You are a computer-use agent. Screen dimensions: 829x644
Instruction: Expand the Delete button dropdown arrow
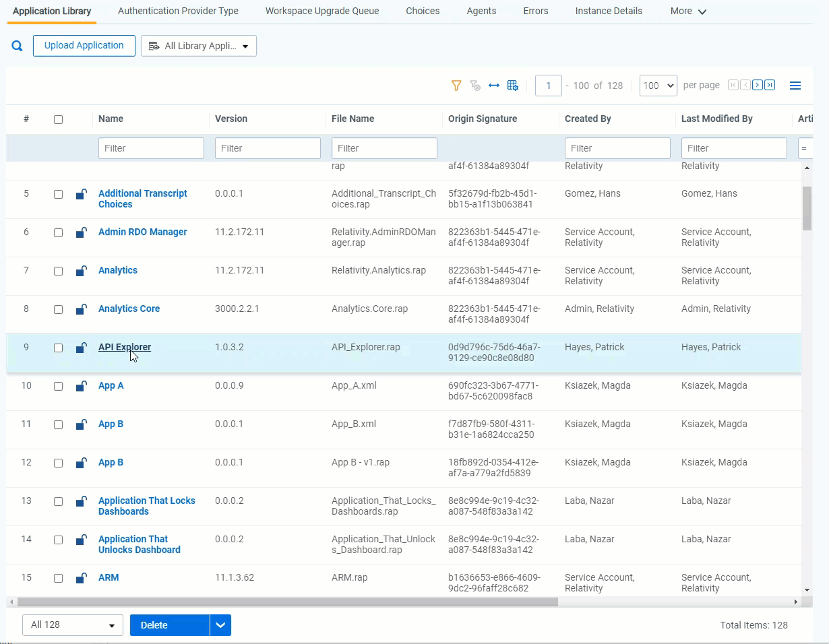click(x=220, y=625)
